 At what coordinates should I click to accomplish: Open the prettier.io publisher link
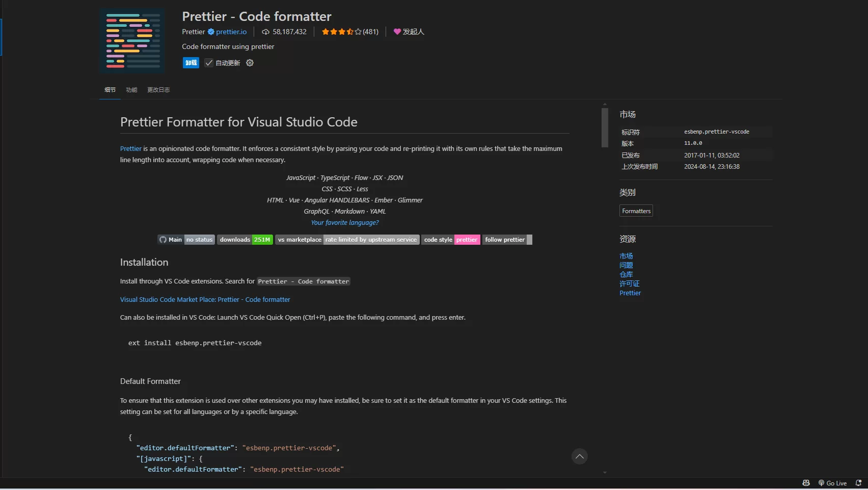click(231, 32)
